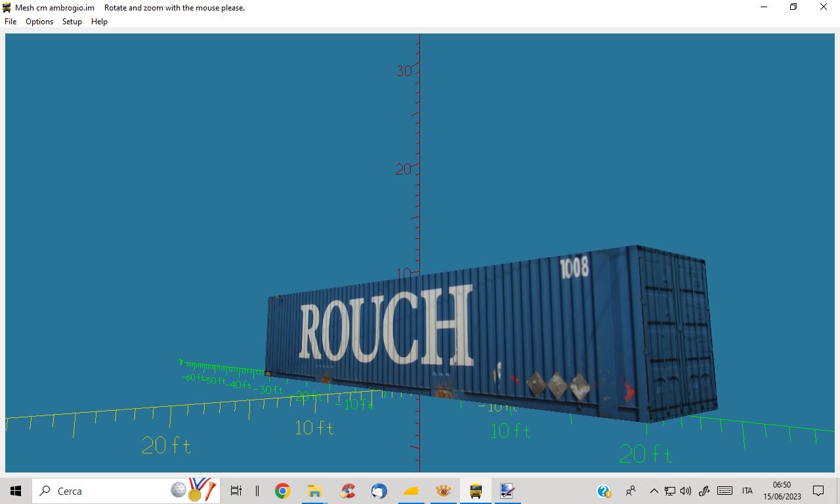Open the touch keyboard tray icon
Viewport: 840px width, 504px height.
point(724,491)
